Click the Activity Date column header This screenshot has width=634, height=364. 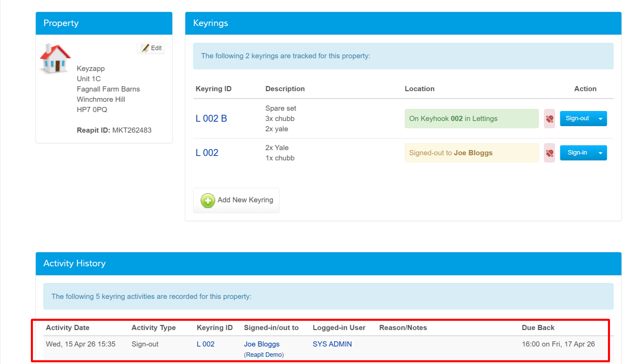[68, 328]
